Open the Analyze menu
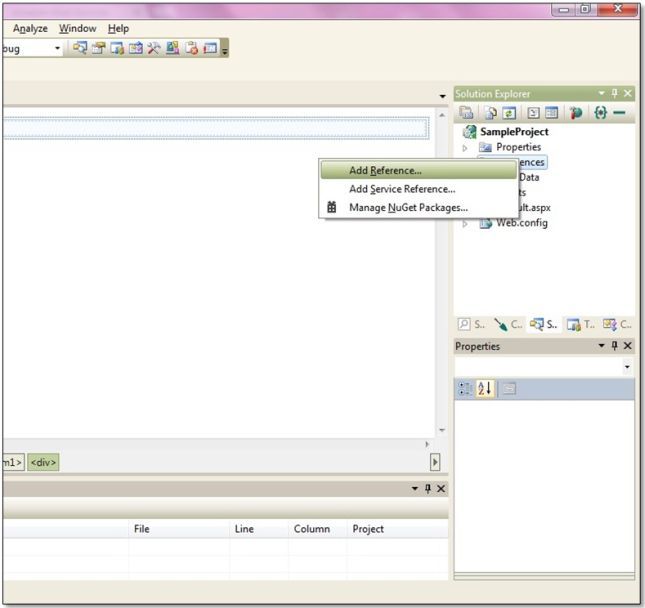 coord(30,28)
